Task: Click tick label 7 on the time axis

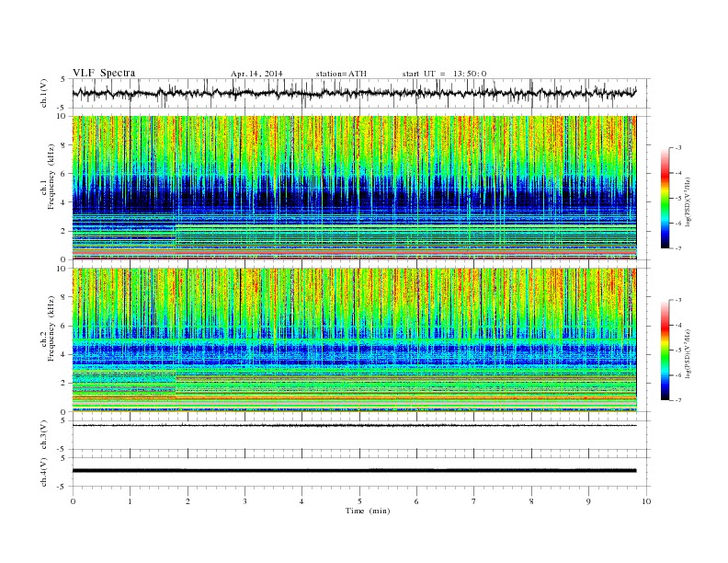Action: tap(474, 501)
